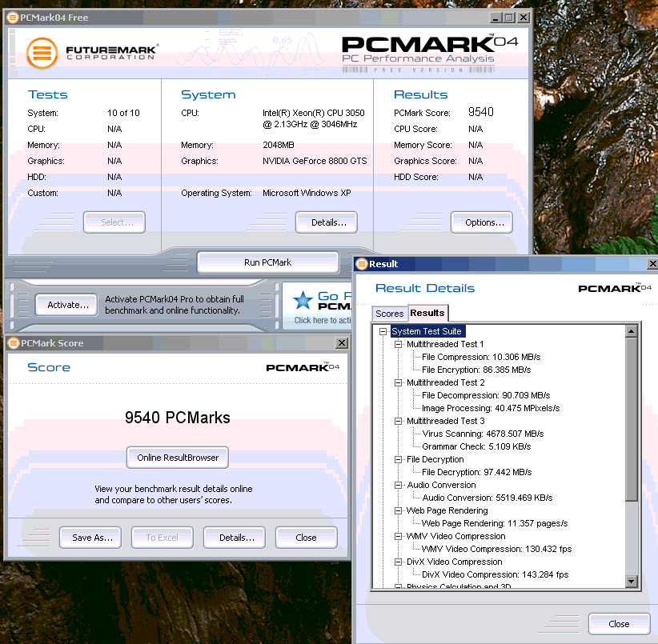
Task: Open the Online ResultBrowser
Action: pyautogui.click(x=178, y=458)
